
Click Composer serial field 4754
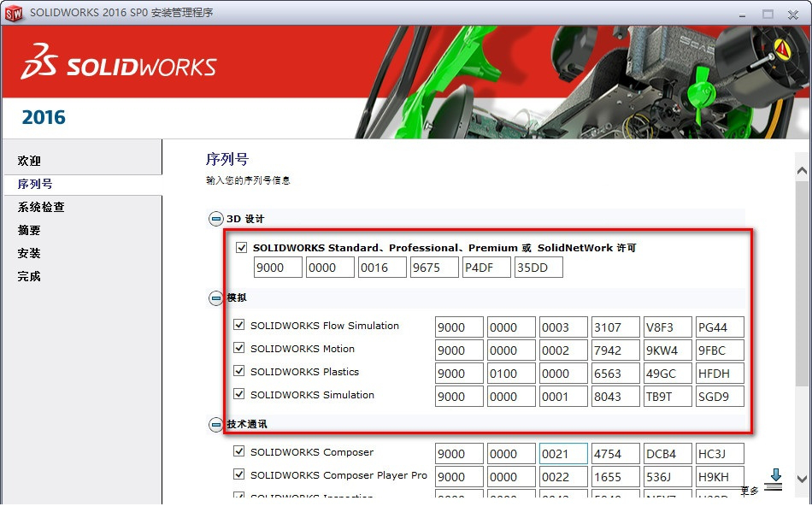pyautogui.click(x=615, y=454)
